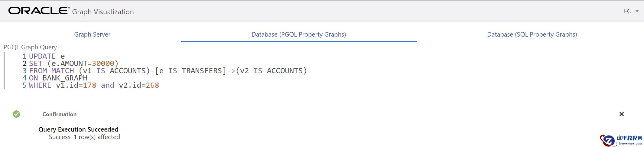Click the FROM MATCH line in the editor

pos(168,71)
